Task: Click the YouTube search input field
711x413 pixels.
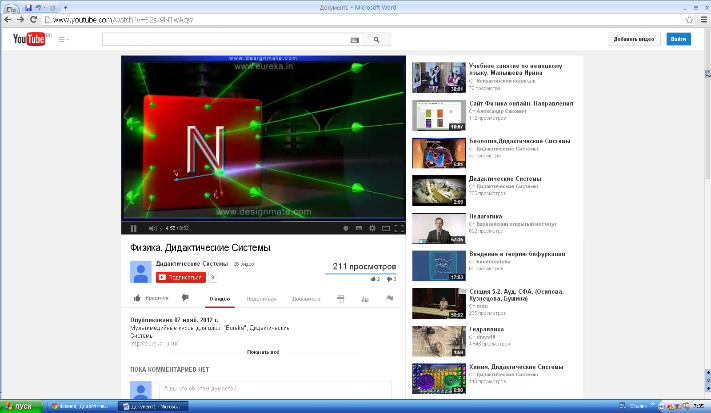Action: coord(225,39)
